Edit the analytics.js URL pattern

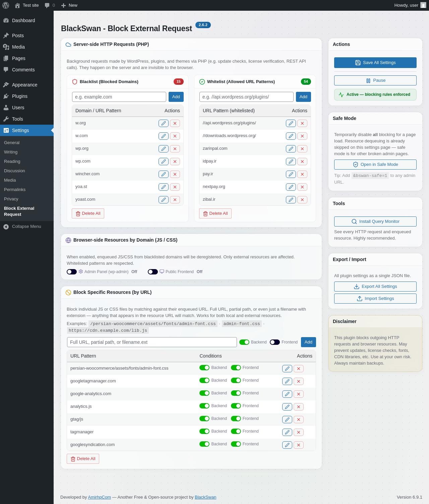(287, 407)
